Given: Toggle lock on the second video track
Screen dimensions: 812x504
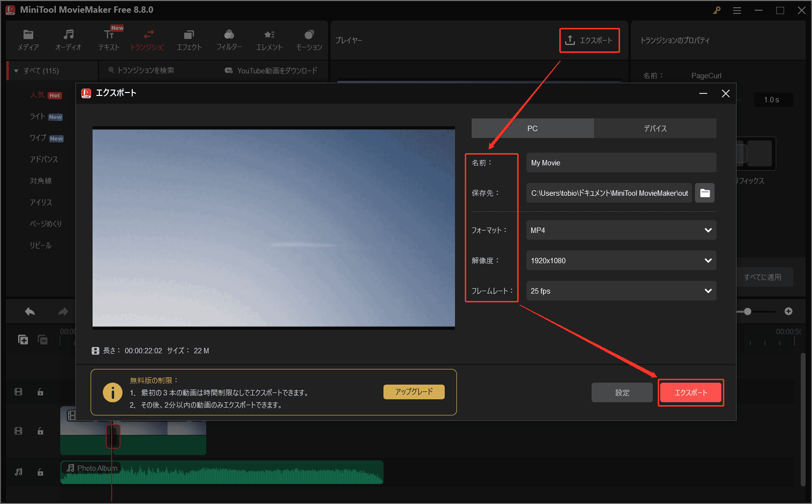Looking at the screenshot, I should click(40, 431).
